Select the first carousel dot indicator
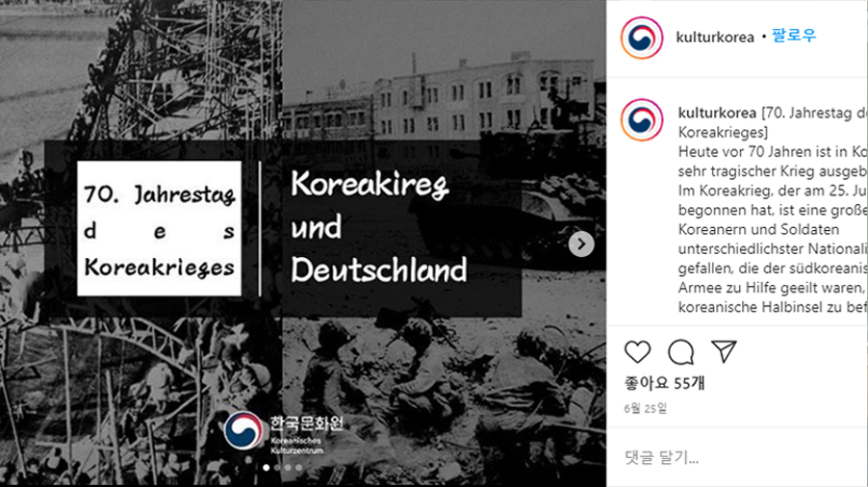Image resolution: width=868 pixels, height=487 pixels. pyautogui.click(x=267, y=468)
